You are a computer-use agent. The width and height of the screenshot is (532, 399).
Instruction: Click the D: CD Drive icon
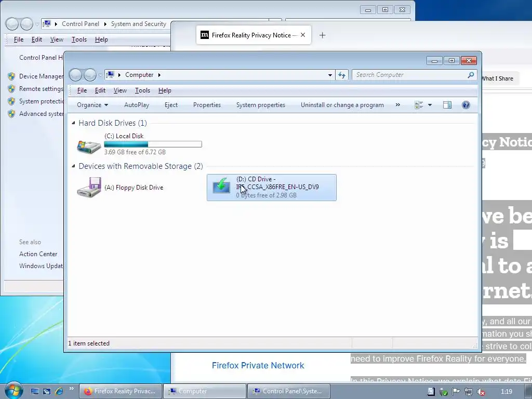tap(221, 185)
